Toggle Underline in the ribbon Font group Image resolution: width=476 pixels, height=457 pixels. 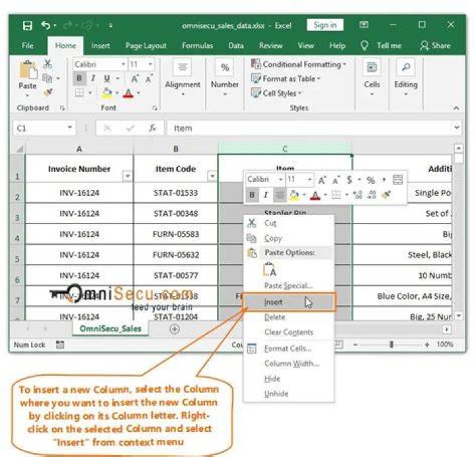click(x=107, y=78)
